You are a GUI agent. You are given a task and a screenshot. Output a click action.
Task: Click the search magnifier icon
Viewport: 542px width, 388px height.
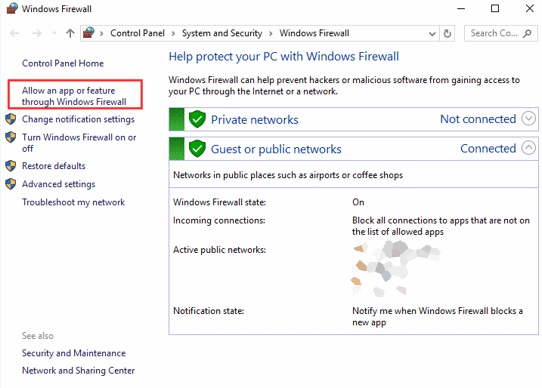527,34
